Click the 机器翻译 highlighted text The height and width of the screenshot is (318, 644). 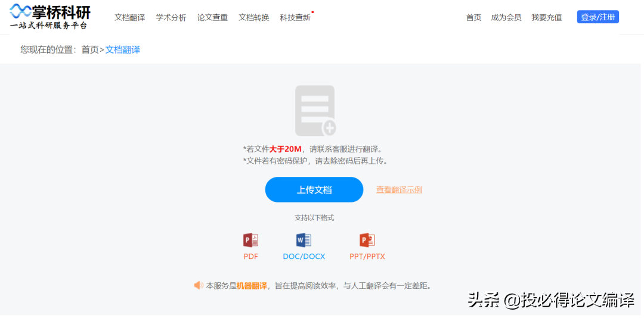click(252, 285)
